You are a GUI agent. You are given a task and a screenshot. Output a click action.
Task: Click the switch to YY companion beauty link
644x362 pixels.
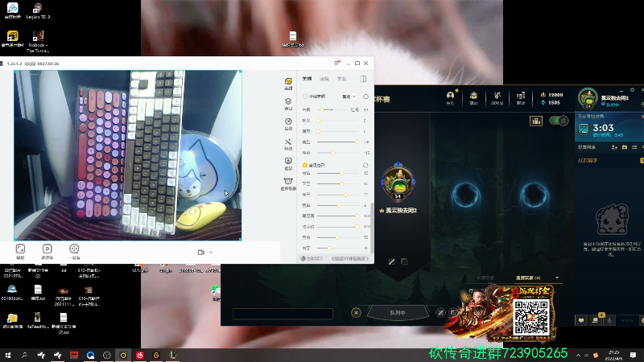[x=350, y=258]
